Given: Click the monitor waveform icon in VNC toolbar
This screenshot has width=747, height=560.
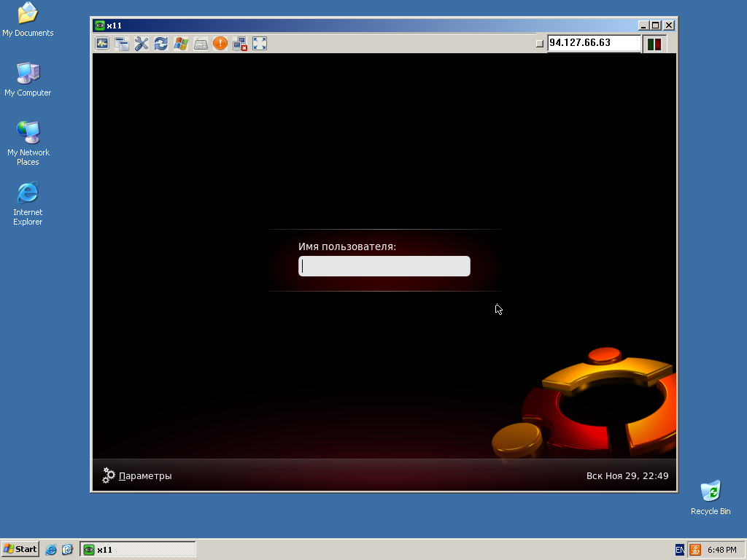Looking at the screenshot, I should pos(102,44).
